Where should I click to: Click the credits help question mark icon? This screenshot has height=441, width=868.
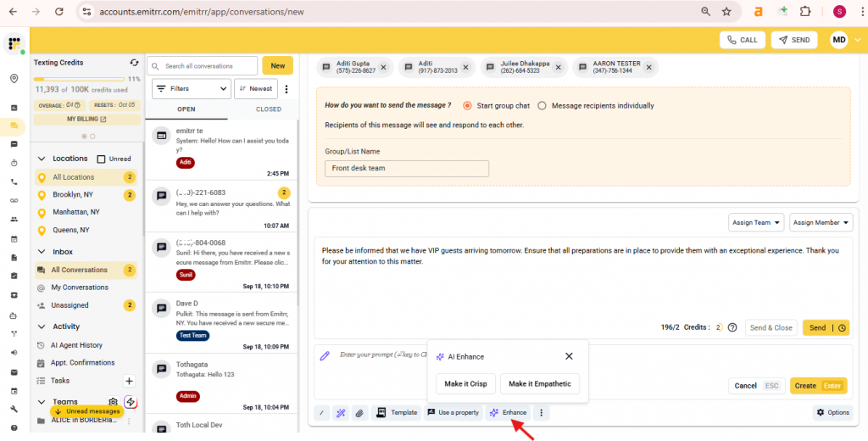tap(732, 327)
